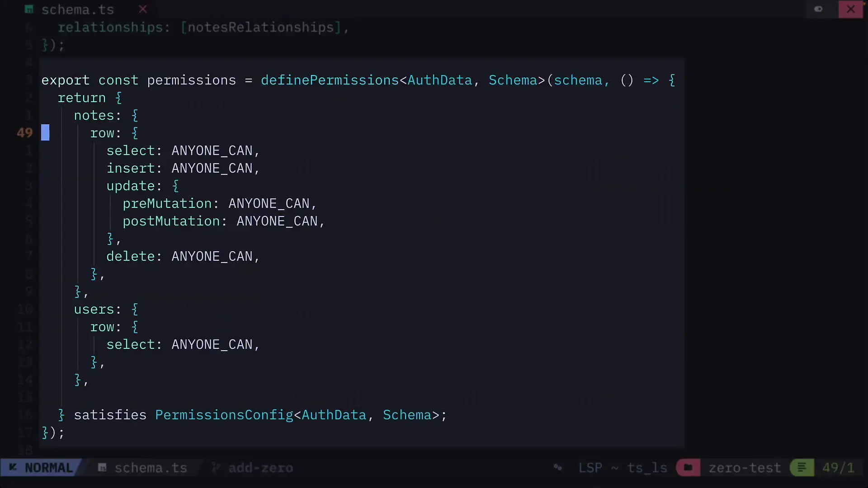Click 'PermissionsConfig' in the satisfies clause

click(224, 415)
